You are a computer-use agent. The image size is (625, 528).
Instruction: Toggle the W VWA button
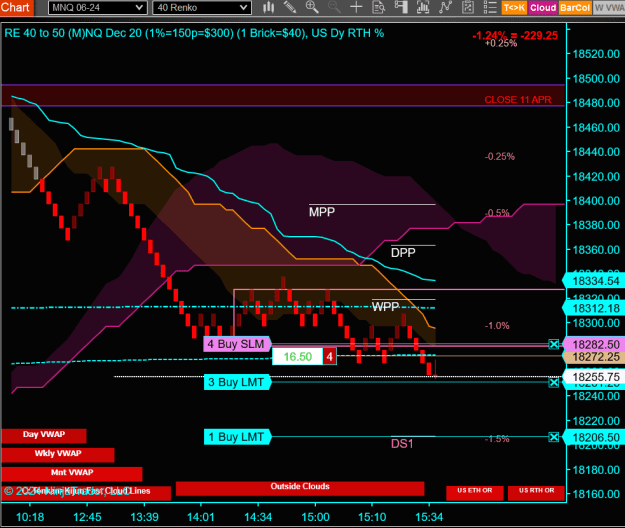pos(609,8)
